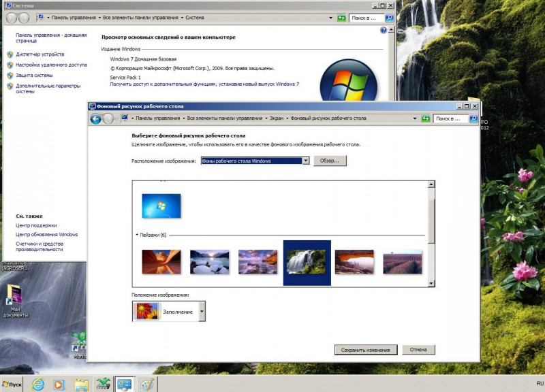545x392 pixels.
Task: Click the back arrow in wallpaper window
Action: (x=96, y=119)
